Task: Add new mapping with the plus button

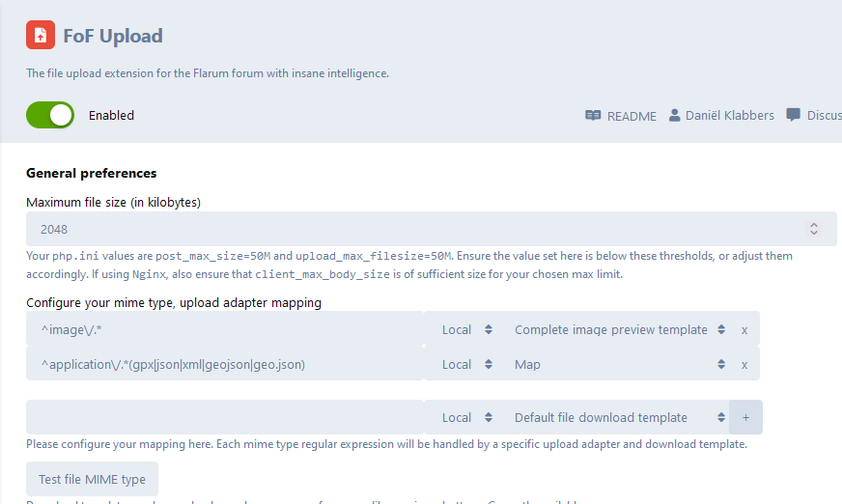Action: pos(745,417)
